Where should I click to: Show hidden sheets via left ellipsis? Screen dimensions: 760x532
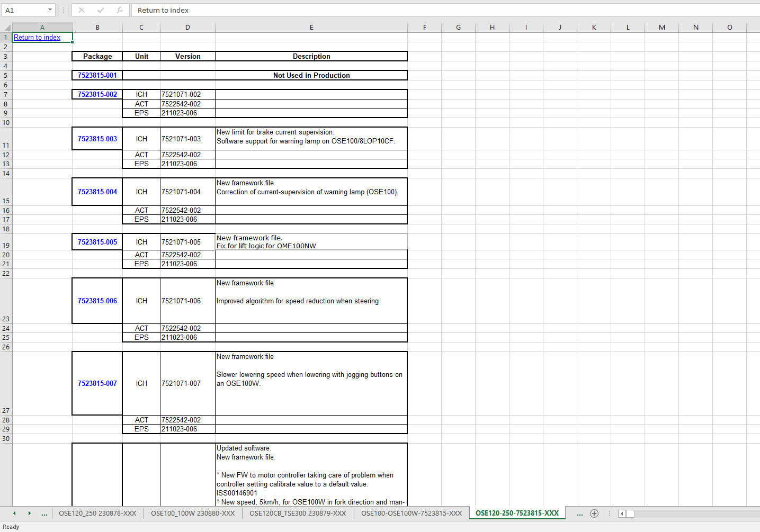click(x=44, y=513)
